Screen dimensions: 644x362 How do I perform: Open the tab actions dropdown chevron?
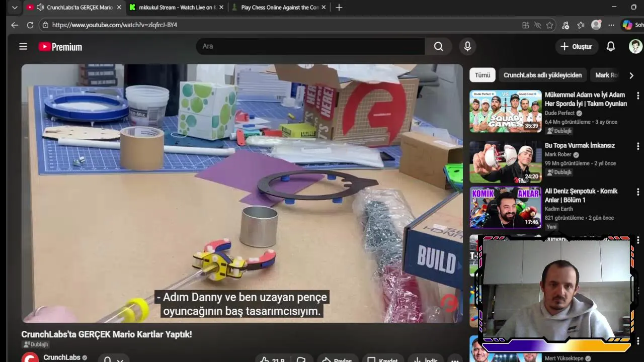click(x=15, y=8)
